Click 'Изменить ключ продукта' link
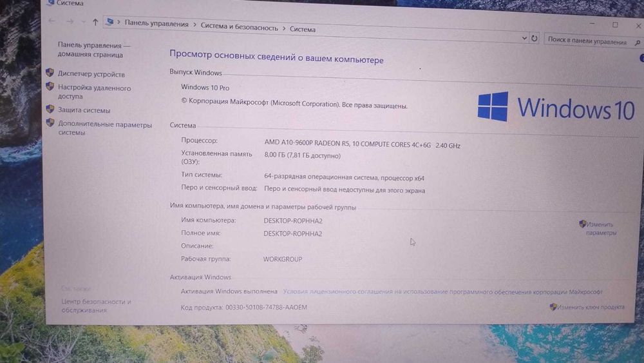 click(591, 307)
